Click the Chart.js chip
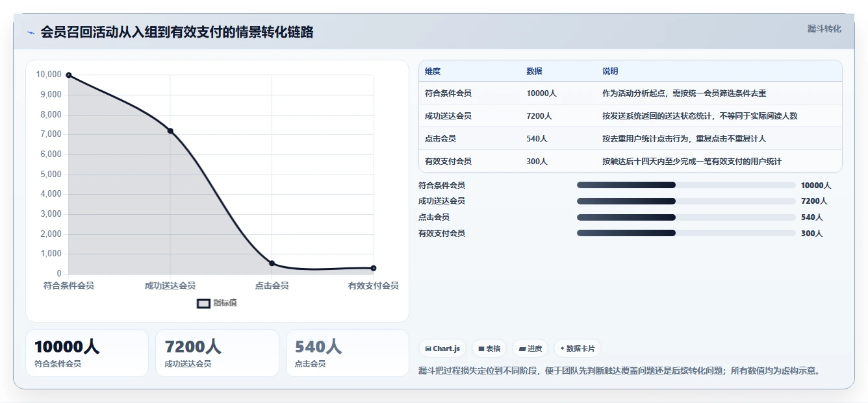This screenshot has height=403, width=868. point(442,348)
